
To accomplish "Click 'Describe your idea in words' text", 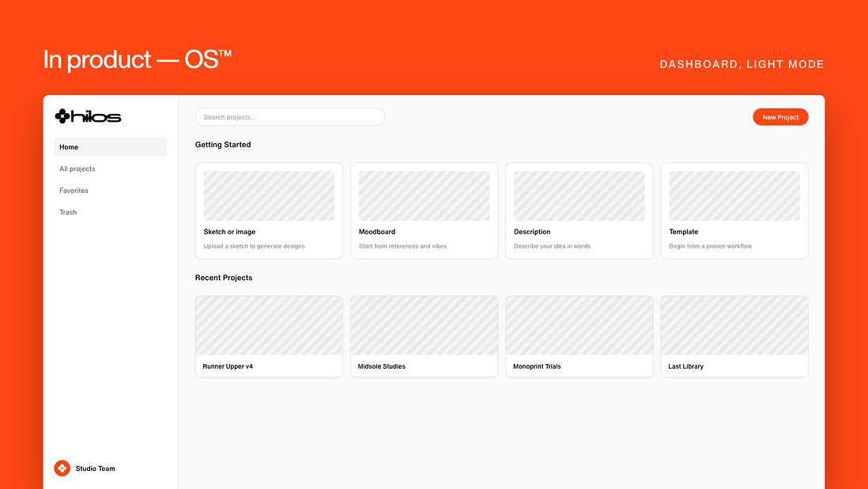I will click(x=552, y=246).
